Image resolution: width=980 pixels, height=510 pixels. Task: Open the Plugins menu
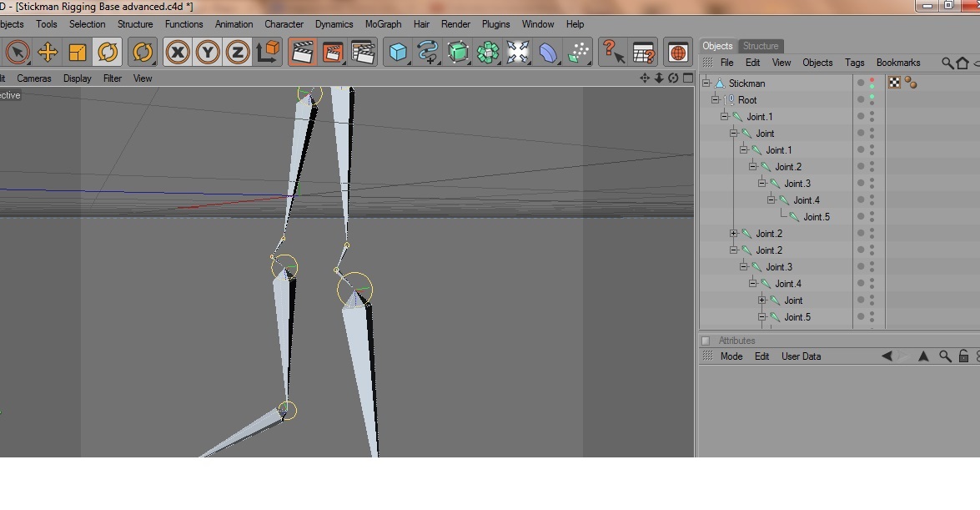click(495, 23)
